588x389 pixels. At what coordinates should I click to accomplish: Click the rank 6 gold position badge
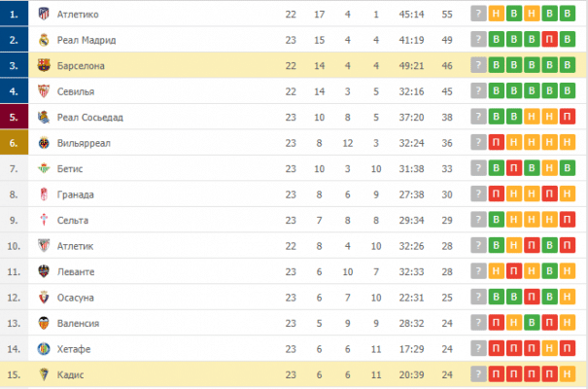coord(14,143)
